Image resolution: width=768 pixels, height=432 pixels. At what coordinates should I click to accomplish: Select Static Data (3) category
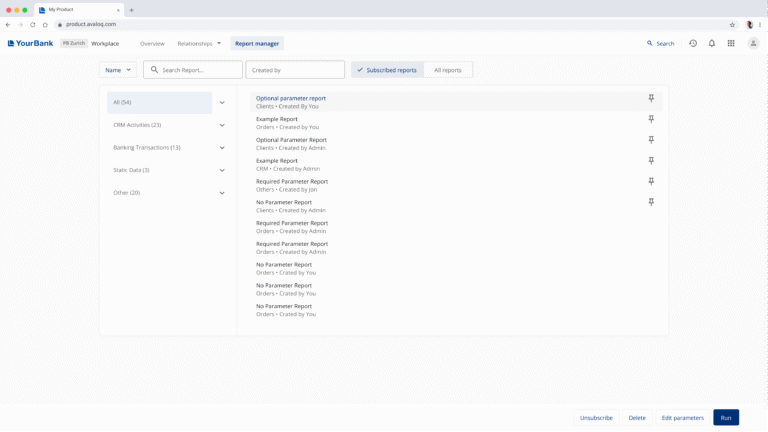point(132,170)
